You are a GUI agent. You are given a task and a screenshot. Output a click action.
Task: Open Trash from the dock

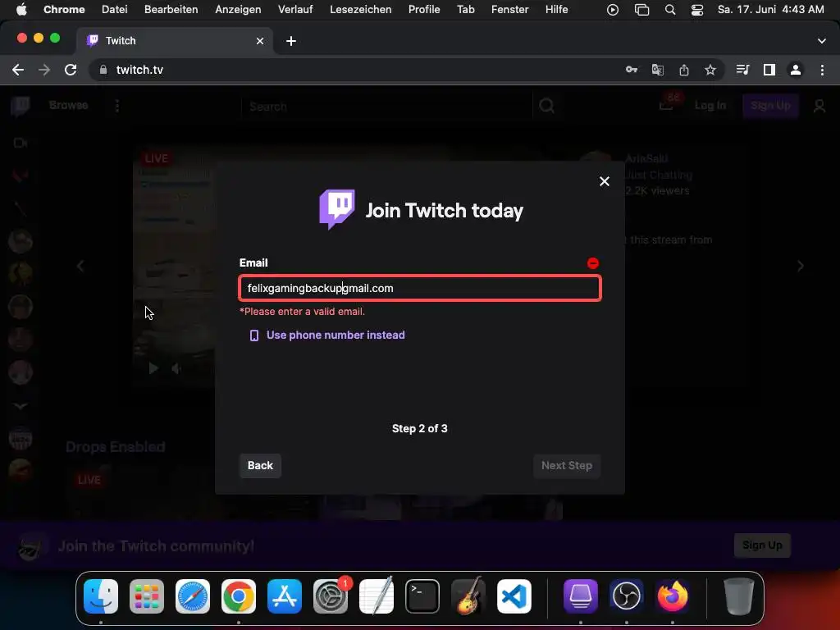coord(739,596)
